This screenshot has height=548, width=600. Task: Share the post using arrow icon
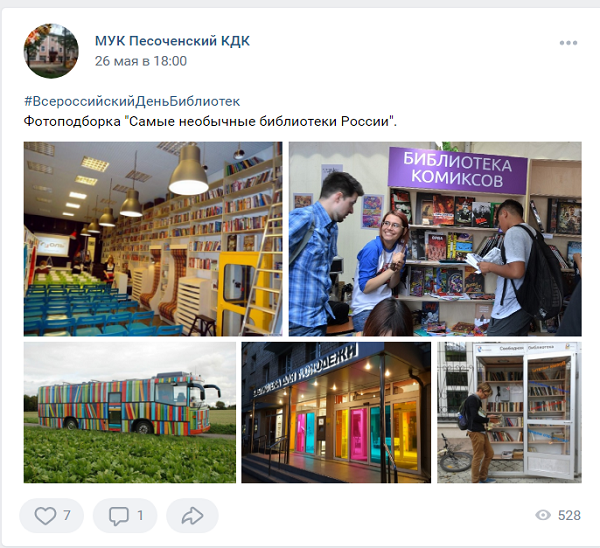(x=192, y=515)
